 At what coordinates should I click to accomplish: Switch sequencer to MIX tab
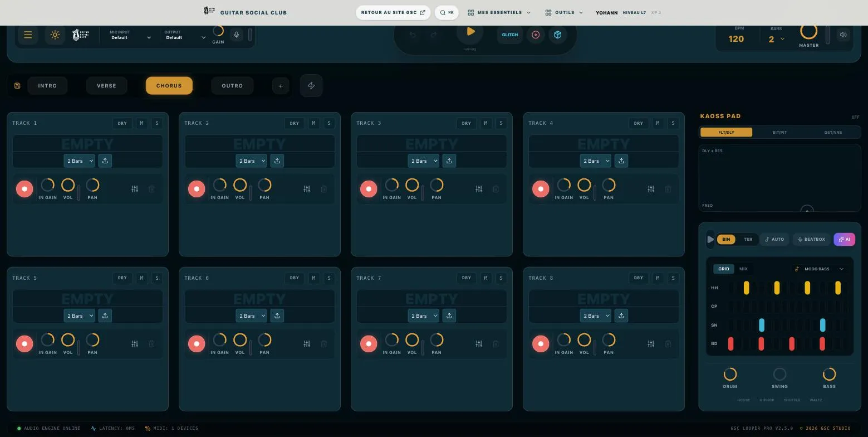743,269
